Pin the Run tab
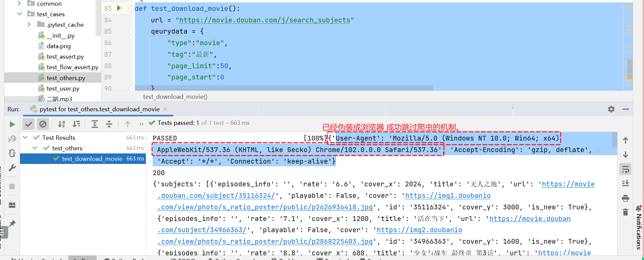 tap(12, 224)
